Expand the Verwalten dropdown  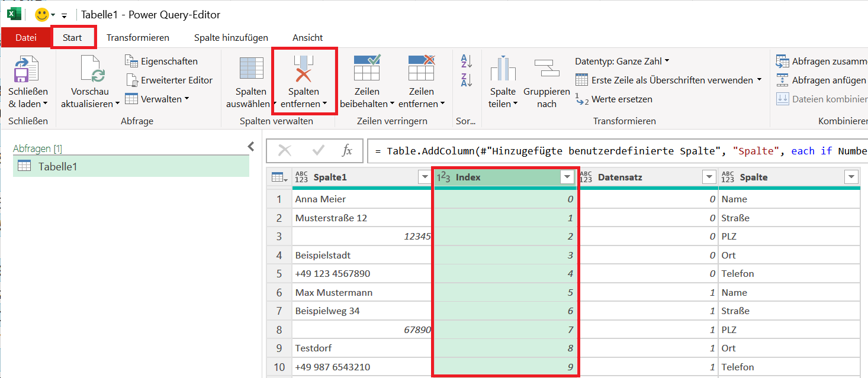(187, 99)
